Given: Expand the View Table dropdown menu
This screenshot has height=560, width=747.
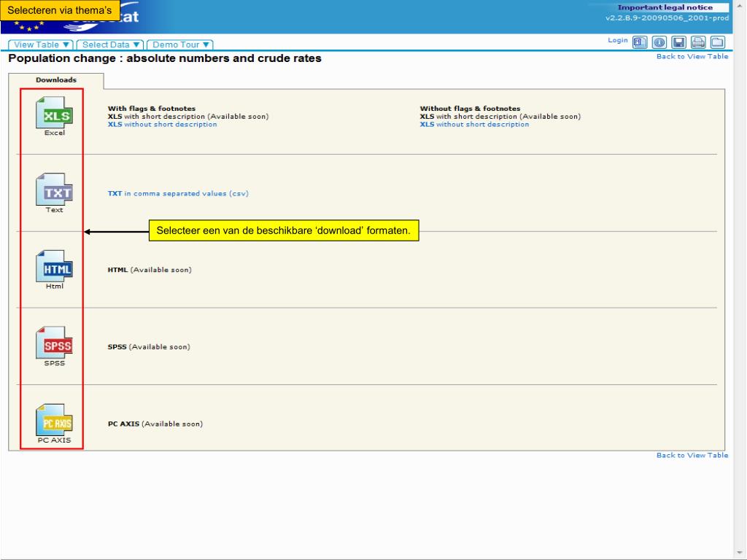Looking at the screenshot, I should coord(41,44).
